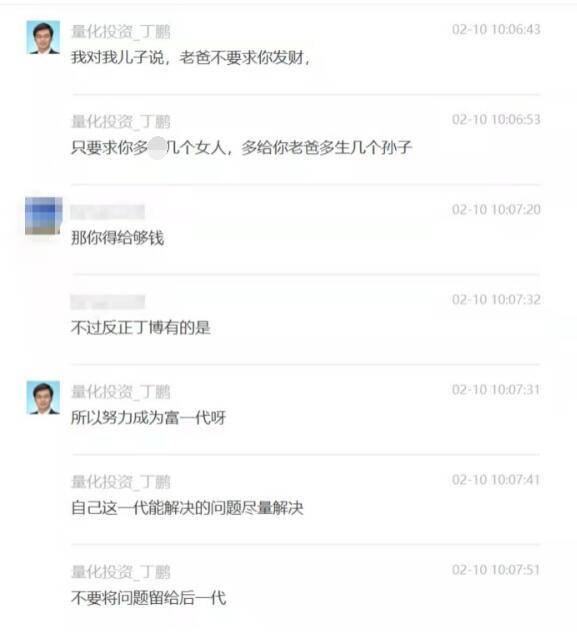Select the 02-10 10:07:51 timestamp

(496, 570)
